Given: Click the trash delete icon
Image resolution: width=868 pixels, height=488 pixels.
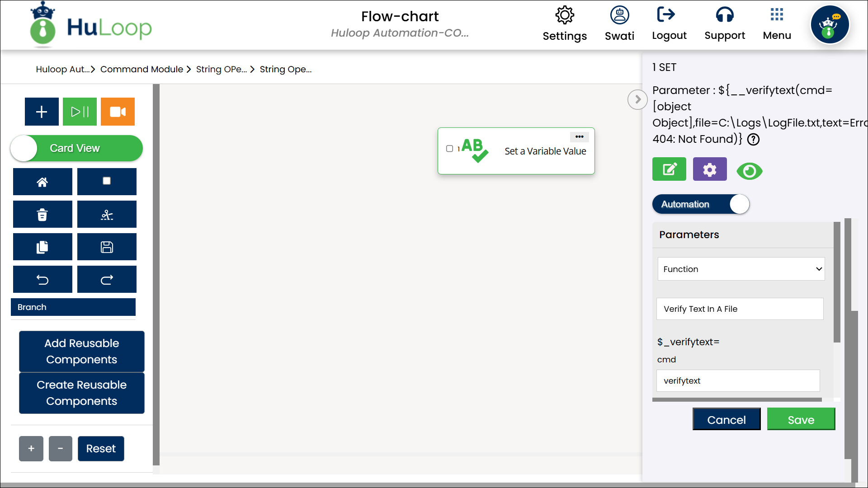Looking at the screenshot, I should (x=42, y=215).
